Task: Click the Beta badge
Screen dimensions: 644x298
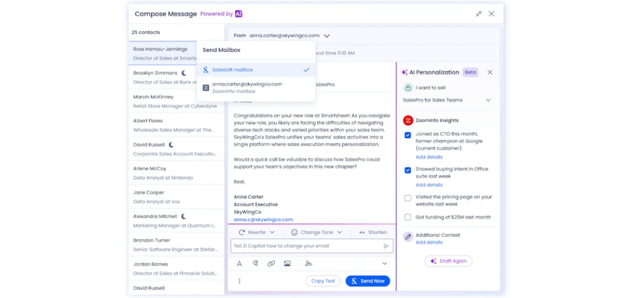Action: (470, 72)
